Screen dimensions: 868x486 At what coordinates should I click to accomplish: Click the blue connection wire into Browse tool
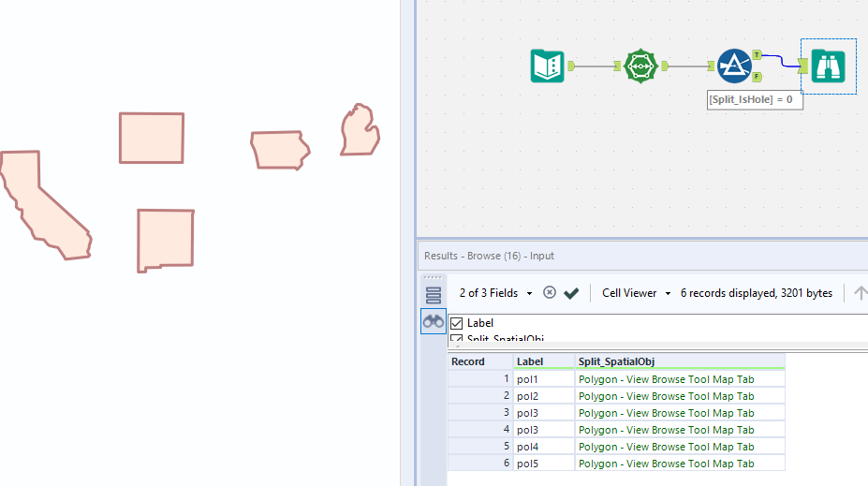point(781,60)
